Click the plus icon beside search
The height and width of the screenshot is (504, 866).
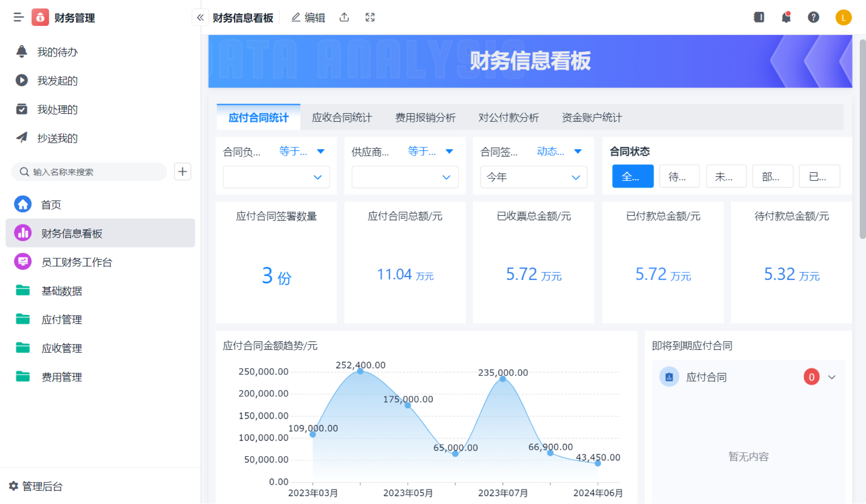tap(182, 172)
